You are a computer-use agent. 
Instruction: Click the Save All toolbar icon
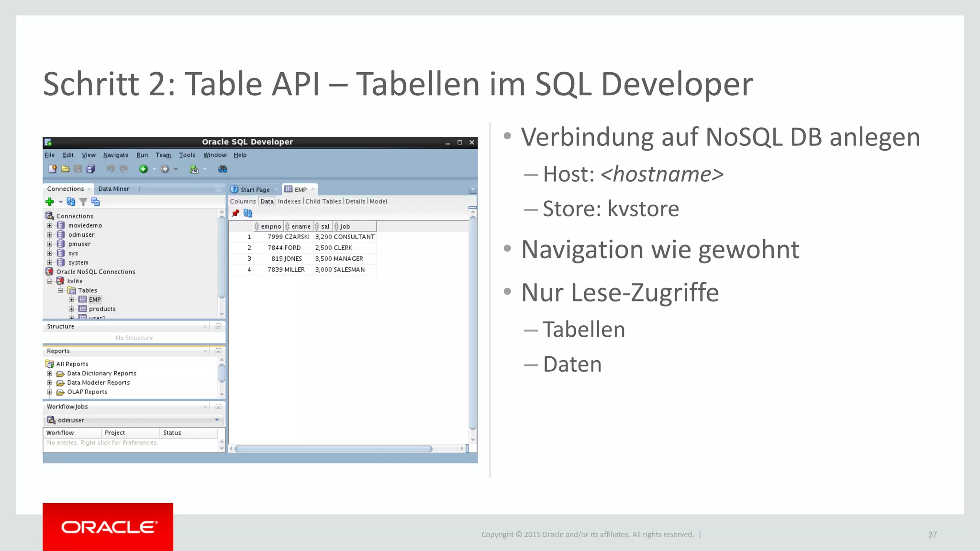(x=90, y=169)
